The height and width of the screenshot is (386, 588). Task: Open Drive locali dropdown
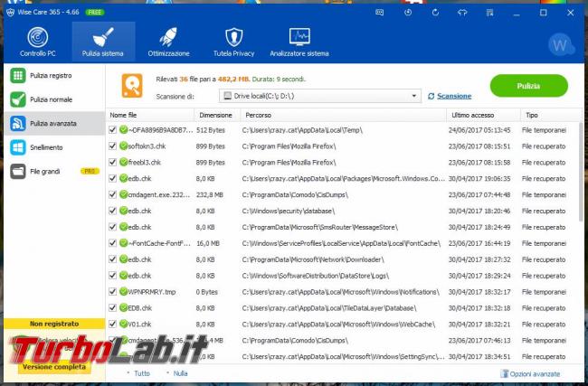coord(320,96)
